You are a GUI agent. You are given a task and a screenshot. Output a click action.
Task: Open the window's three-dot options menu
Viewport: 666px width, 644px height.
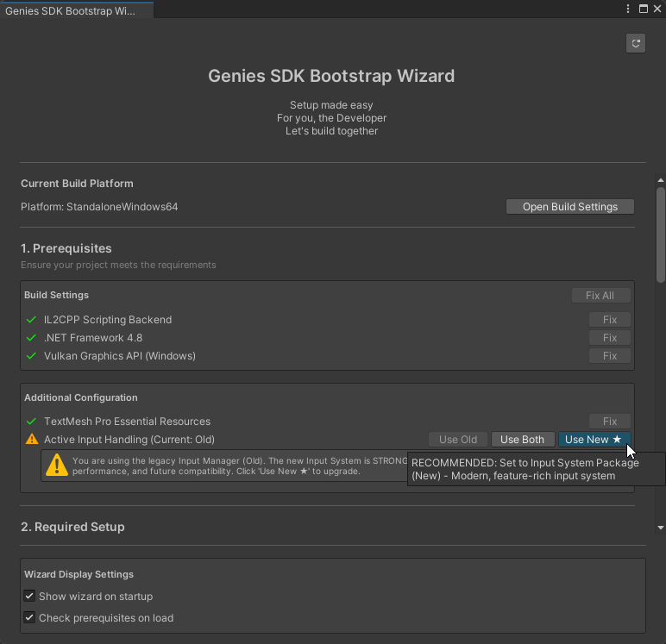click(x=628, y=9)
